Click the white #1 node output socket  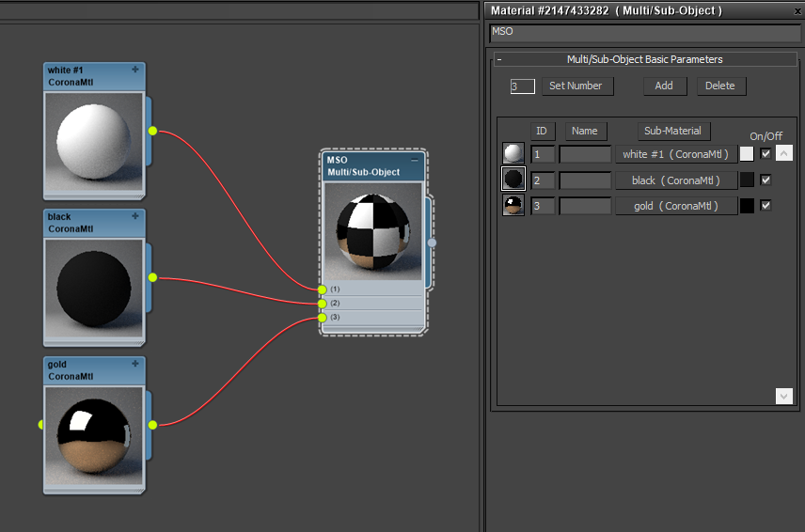[152, 131]
